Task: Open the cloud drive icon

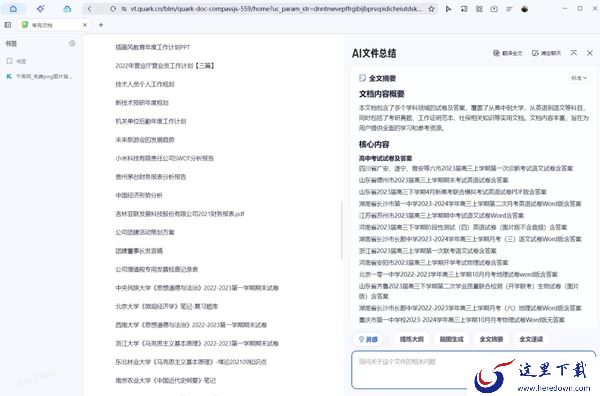Action: [67, 8]
